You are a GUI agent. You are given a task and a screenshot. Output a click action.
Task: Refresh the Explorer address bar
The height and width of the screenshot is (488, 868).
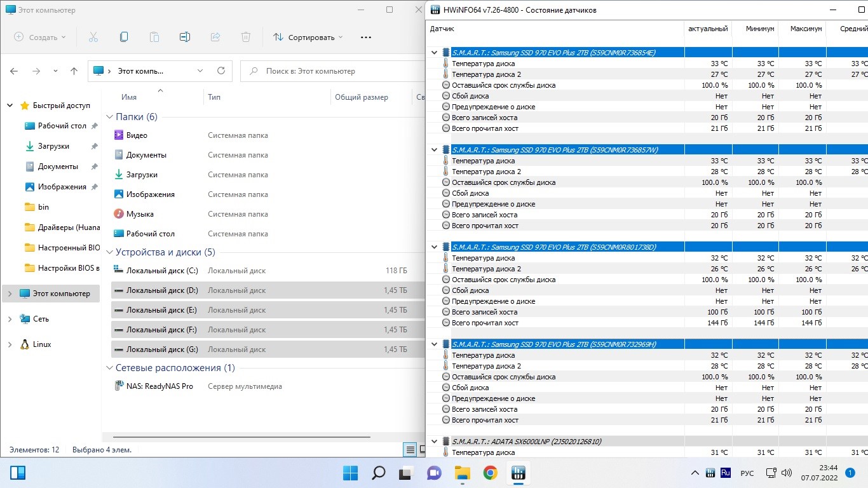tap(220, 71)
